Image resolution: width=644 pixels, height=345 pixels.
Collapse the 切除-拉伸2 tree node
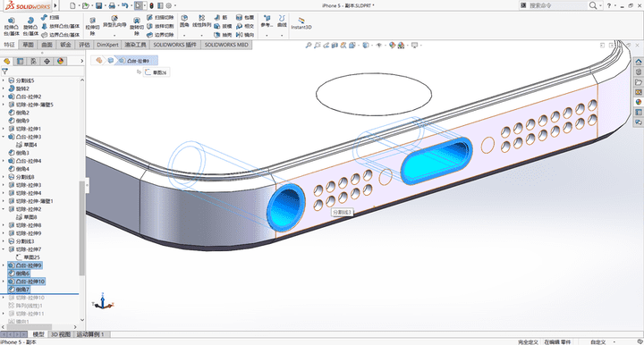coord(4,209)
